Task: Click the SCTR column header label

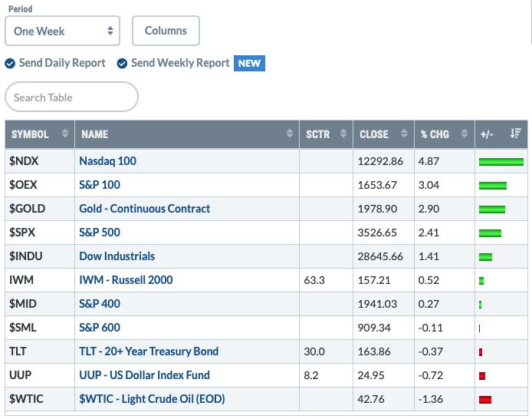Action: 318,134
